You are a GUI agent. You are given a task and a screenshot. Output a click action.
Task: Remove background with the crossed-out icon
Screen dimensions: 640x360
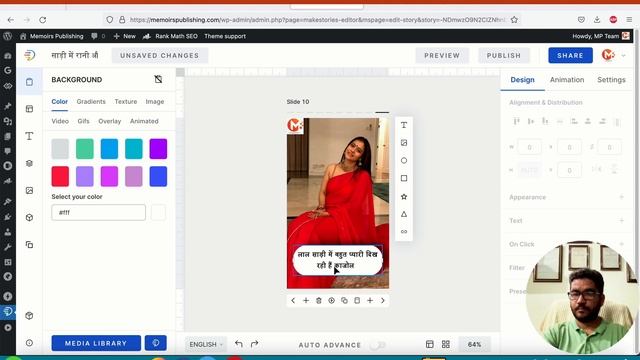click(158, 79)
